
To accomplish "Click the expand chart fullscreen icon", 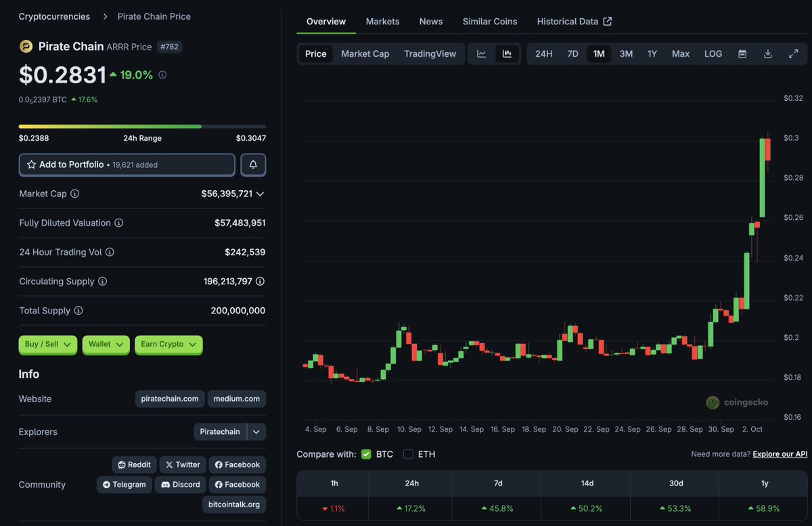I will click(x=794, y=54).
